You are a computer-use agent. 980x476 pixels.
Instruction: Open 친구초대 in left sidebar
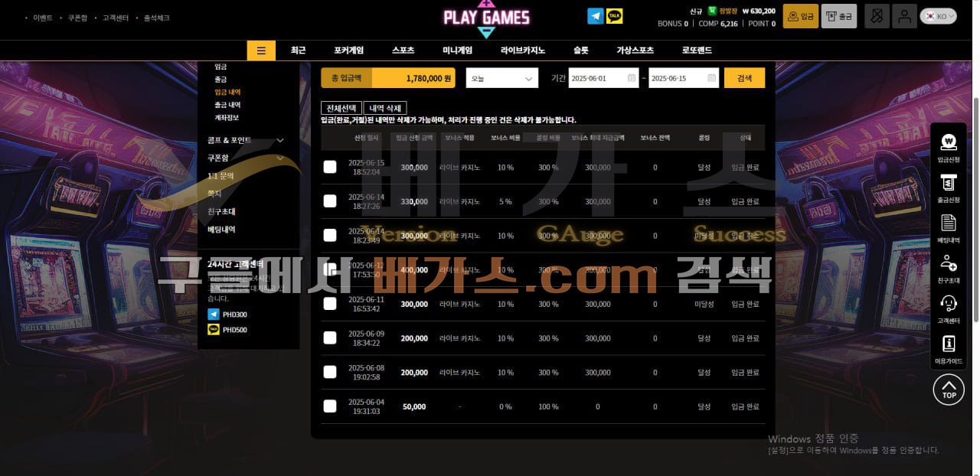point(221,211)
